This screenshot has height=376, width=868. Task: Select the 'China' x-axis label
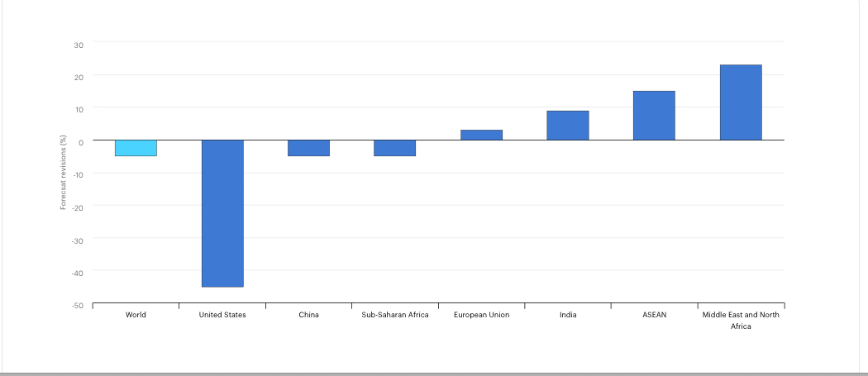(308, 315)
